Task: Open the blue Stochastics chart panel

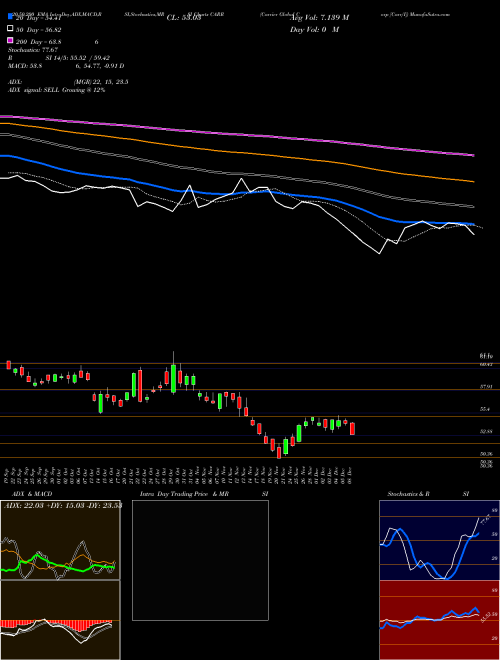Action: (x=439, y=540)
